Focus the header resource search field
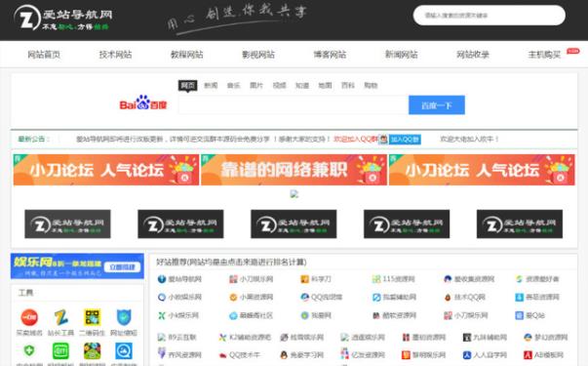This screenshot has height=366, width=588. tap(490, 16)
